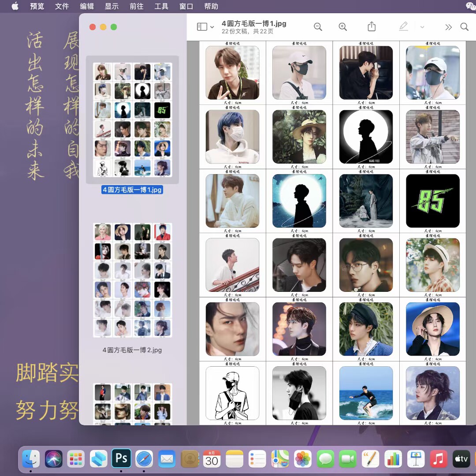Minimize the Preview window with the yellow button
This screenshot has width=476, height=476.
(x=103, y=27)
